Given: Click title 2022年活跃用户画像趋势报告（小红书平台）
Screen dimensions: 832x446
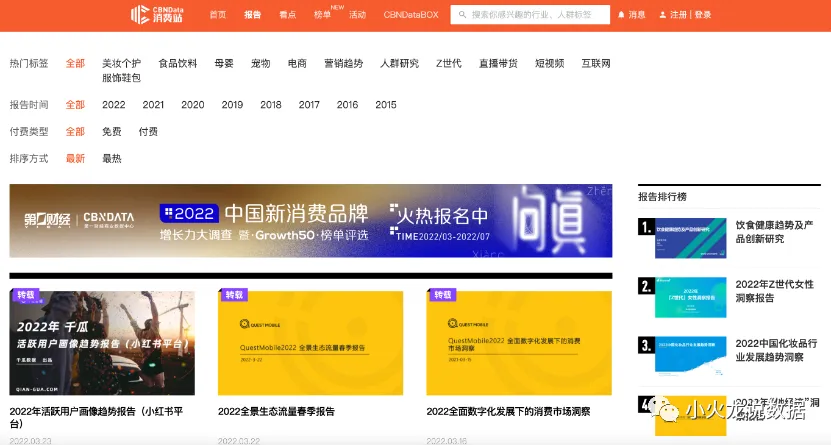Looking at the screenshot, I should [x=96, y=417].
